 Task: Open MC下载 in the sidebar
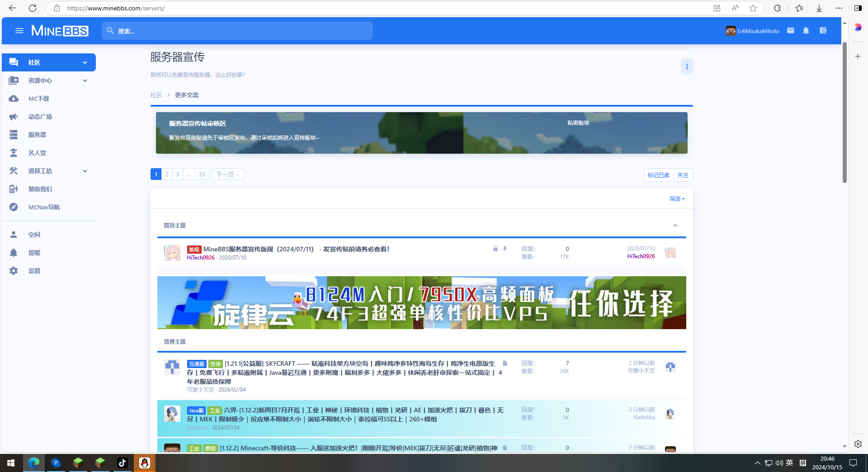point(38,99)
